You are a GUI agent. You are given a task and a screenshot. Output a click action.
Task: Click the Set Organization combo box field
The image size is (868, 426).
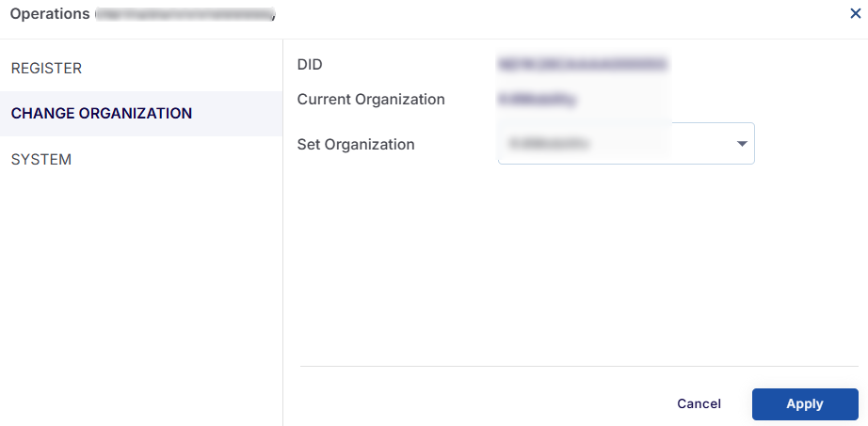(612, 144)
